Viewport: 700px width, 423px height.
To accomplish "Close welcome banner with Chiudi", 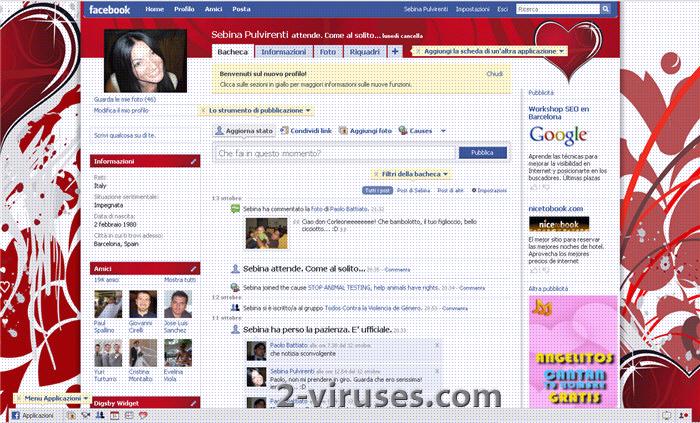I will point(495,74).
